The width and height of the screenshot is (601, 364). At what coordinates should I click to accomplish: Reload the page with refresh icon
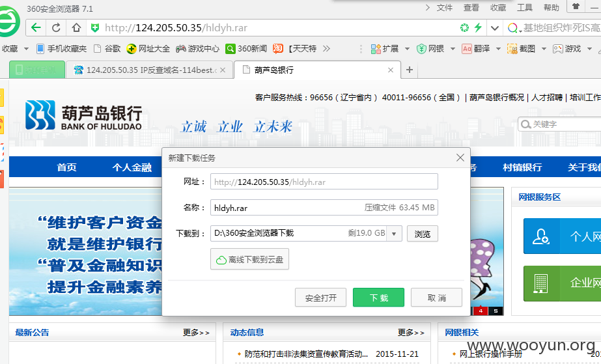56,27
